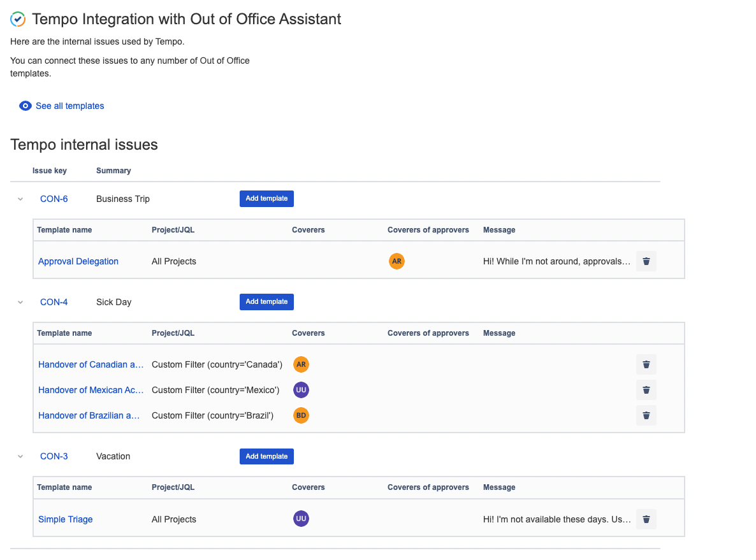The width and height of the screenshot is (756, 560).
Task: Click the Issue key column header
Action: pyautogui.click(x=50, y=171)
